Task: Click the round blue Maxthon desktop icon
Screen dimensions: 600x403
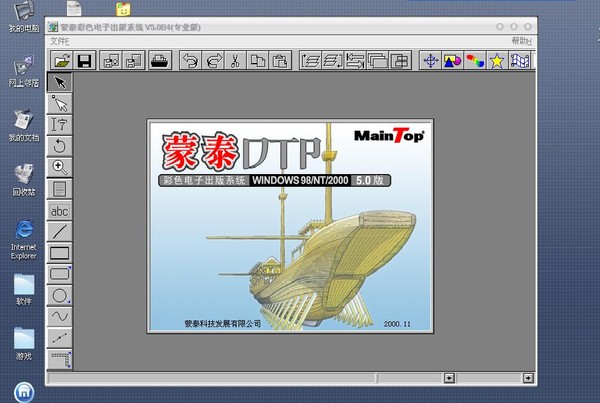Action: pos(24,393)
